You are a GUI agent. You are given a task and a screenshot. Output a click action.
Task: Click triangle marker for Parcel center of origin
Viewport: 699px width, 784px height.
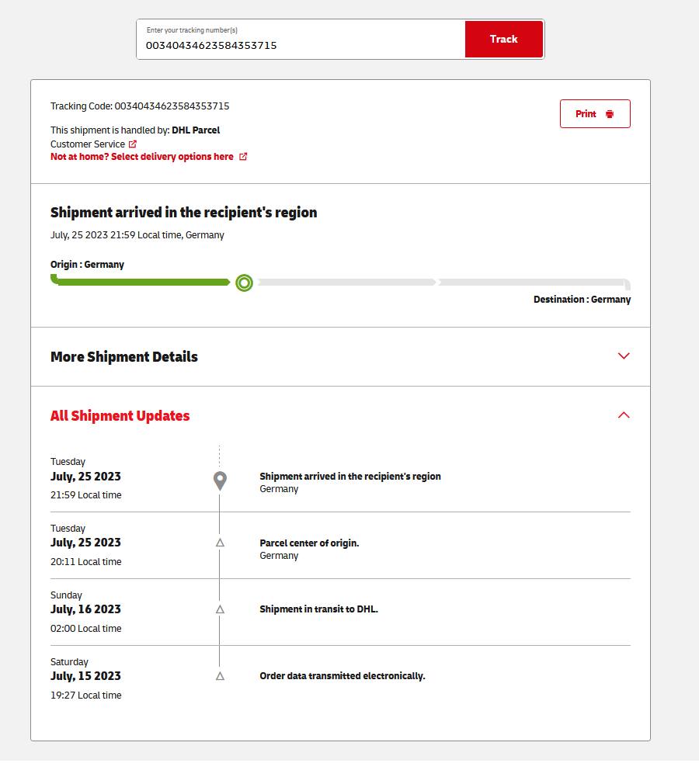point(220,543)
